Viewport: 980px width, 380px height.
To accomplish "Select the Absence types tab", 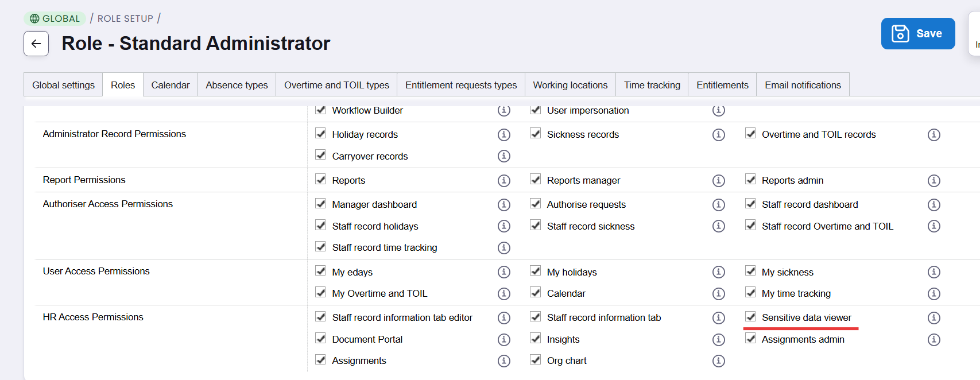I will point(237,85).
